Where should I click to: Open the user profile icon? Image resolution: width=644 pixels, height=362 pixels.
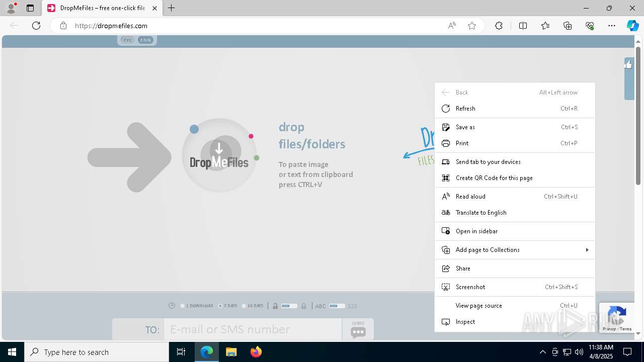click(x=11, y=8)
